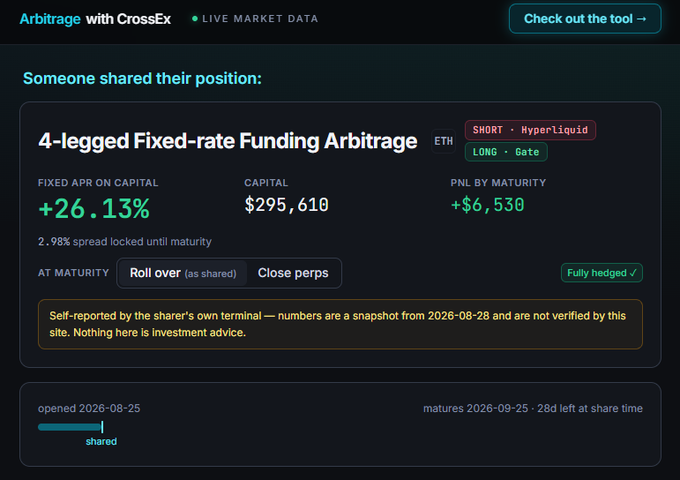The image size is (680, 480).
Task: Click the 'opened 2026-08-25' label
Action: [89, 408]
